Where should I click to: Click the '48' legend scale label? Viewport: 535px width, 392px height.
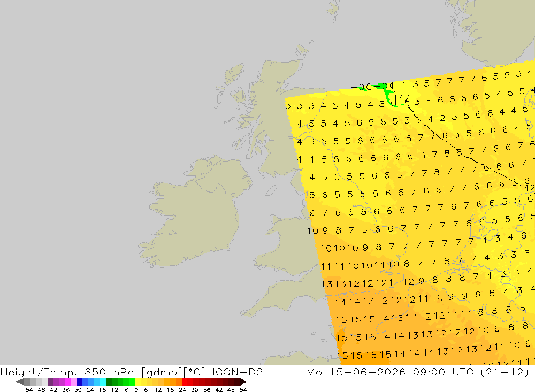pos(231,390)
